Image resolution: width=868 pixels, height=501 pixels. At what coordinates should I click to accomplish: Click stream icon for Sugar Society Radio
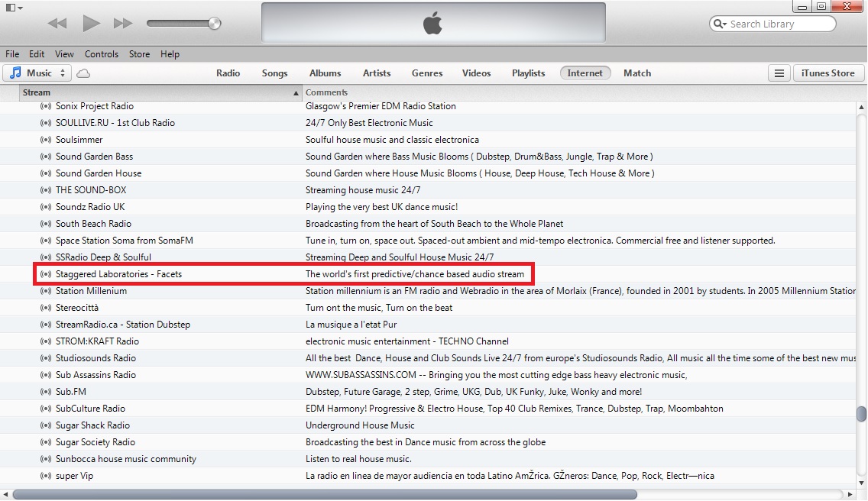(46, 441)
